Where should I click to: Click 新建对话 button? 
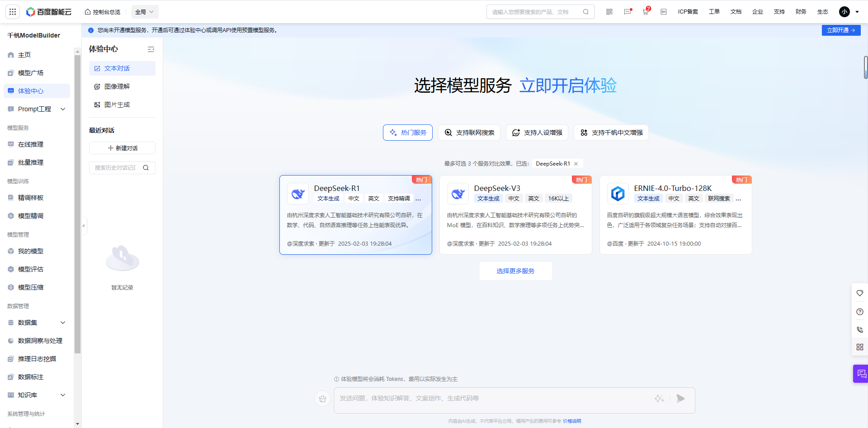[122, 148]
